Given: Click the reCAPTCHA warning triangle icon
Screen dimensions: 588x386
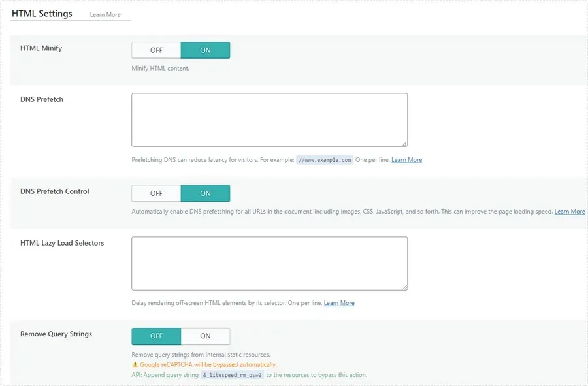Looking at the screenshot, I should pyautogui.click(x=135, y=364).
